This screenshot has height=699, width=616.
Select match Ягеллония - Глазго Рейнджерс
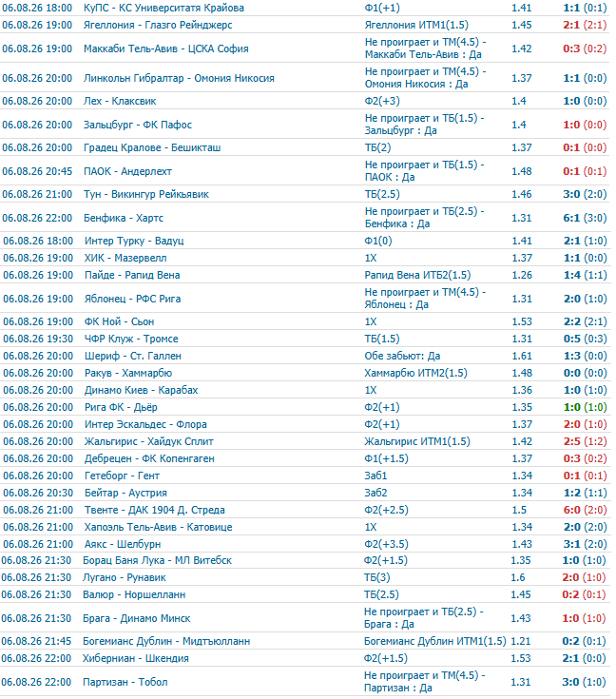pyautogui.click(x=158, y=25)
